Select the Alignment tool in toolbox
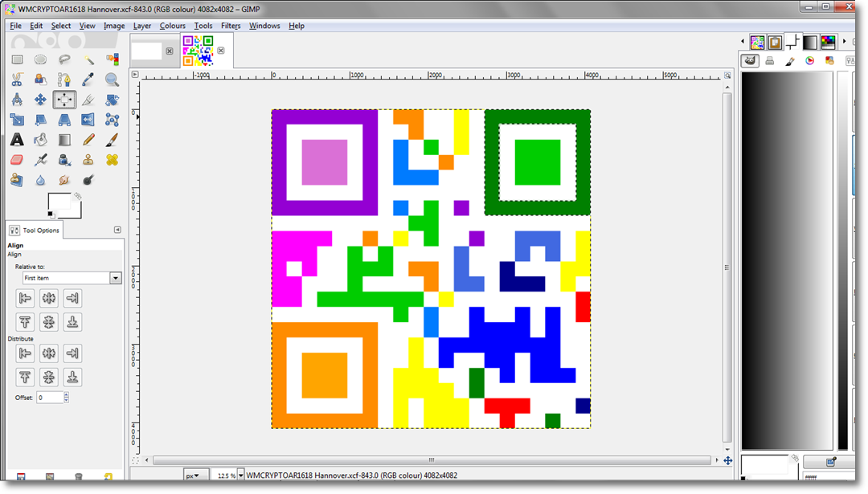The height and width of the screenshot is (494, 868). 64,100
